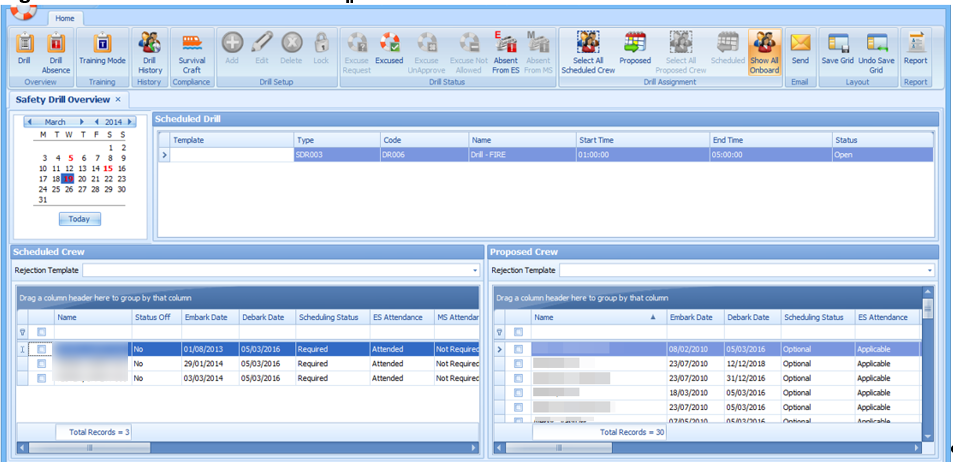Click the Add drill setup icon
The image size is (953, 462).
coord(232,49)
